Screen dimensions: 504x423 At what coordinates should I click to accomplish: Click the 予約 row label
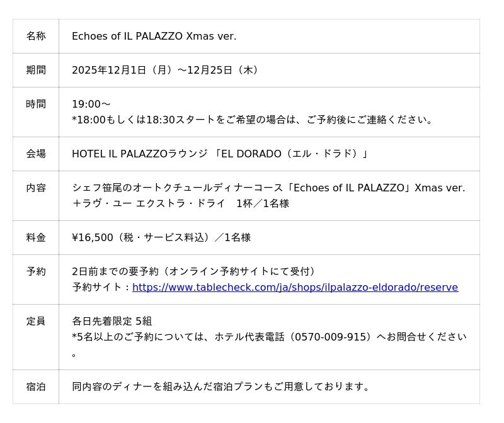[x=36, y=272]
